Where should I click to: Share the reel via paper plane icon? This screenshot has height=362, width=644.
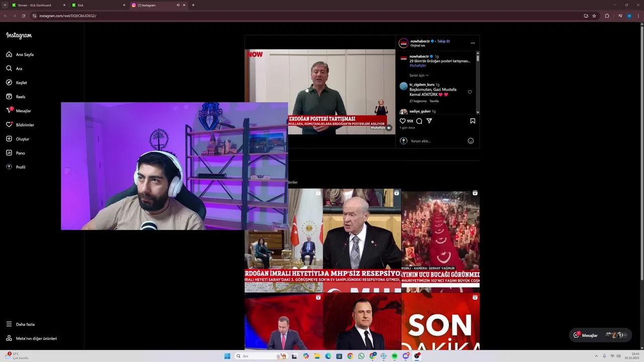[x=429, y=121]
